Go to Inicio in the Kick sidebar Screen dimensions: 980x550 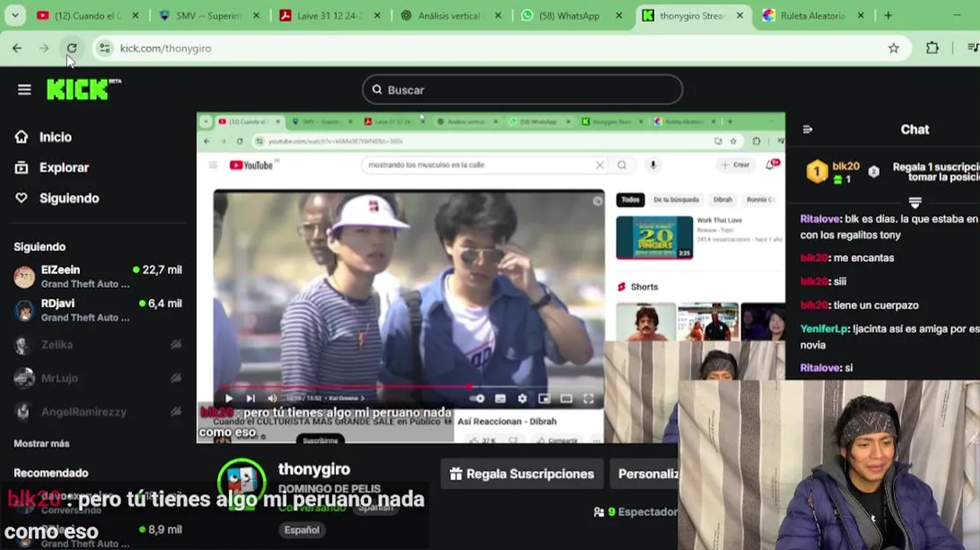pos(44,137)
